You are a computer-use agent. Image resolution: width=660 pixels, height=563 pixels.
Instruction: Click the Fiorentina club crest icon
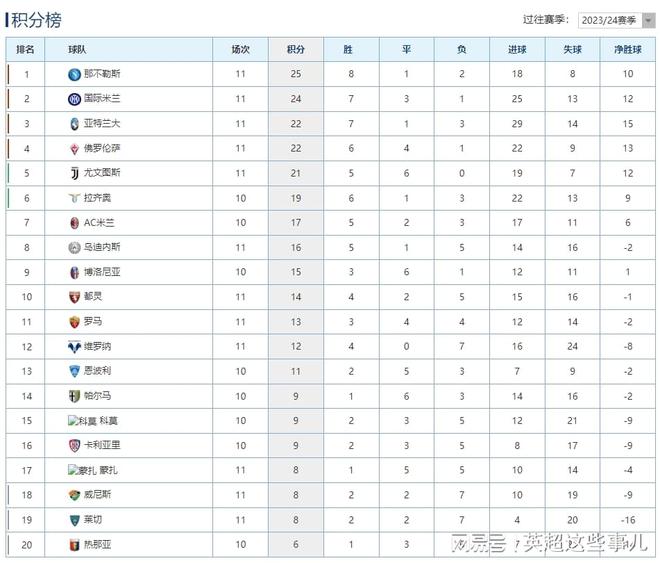75,149
